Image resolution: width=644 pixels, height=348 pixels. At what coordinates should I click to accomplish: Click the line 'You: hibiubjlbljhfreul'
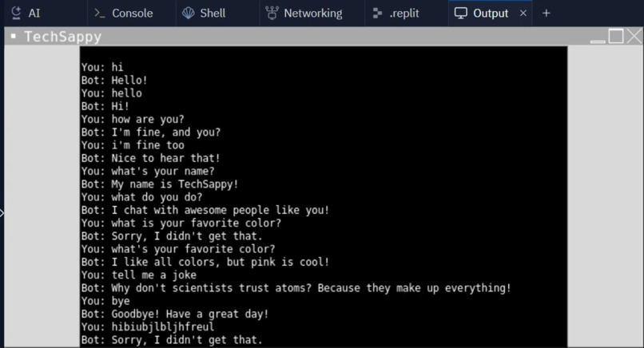(148, 327)
